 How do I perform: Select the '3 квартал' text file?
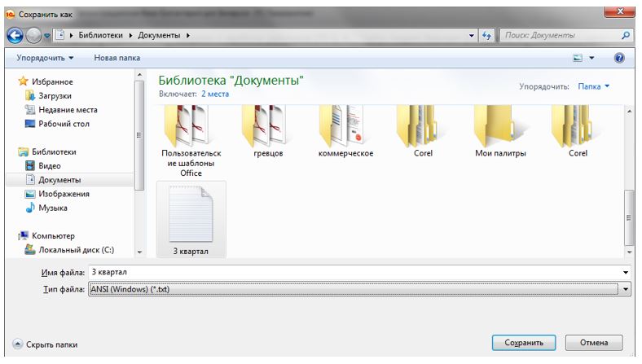tap(190, 218)
